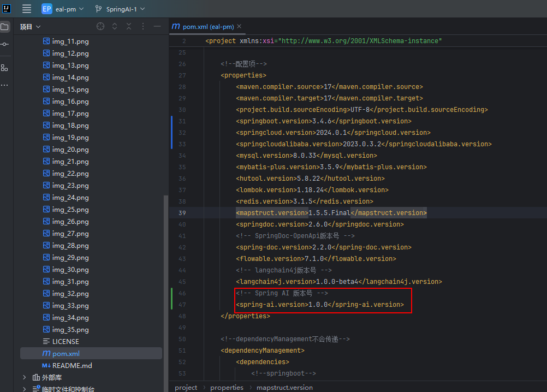Expand the 临时文件和控制台 node

point(24,389)
